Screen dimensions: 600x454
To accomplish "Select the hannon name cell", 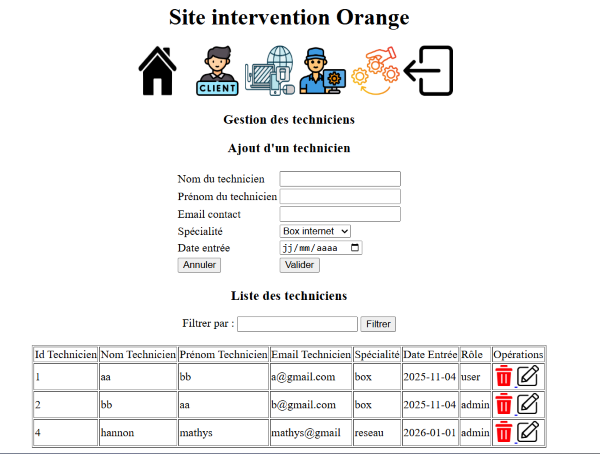I will click(x=138, y=433).
